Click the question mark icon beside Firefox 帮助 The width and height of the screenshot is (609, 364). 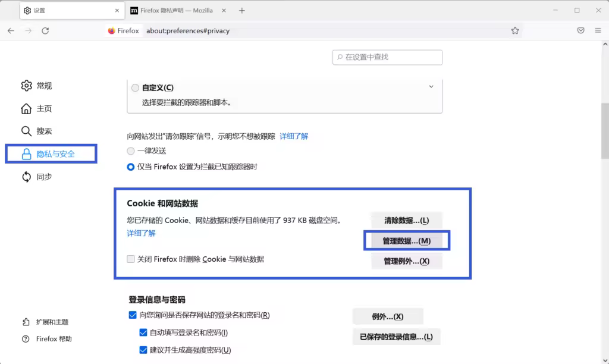click(x=26, y=339)
